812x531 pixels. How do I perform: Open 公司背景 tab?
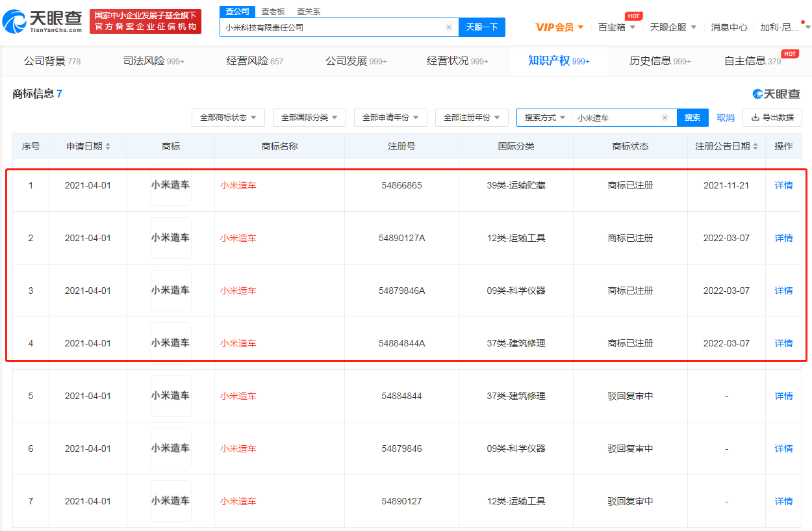click(53, 61)
